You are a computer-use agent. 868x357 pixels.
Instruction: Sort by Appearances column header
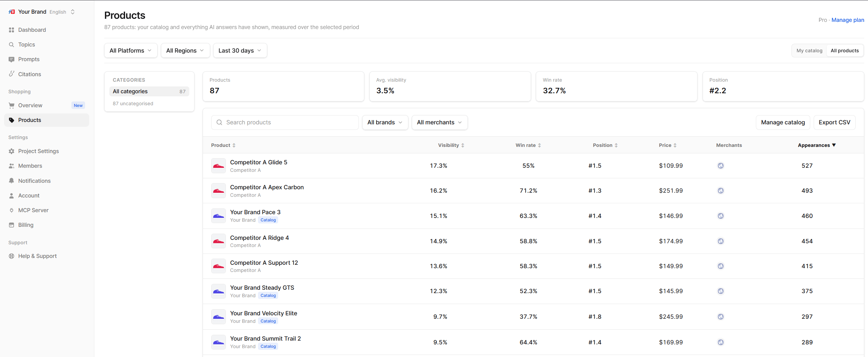point(817,145)
